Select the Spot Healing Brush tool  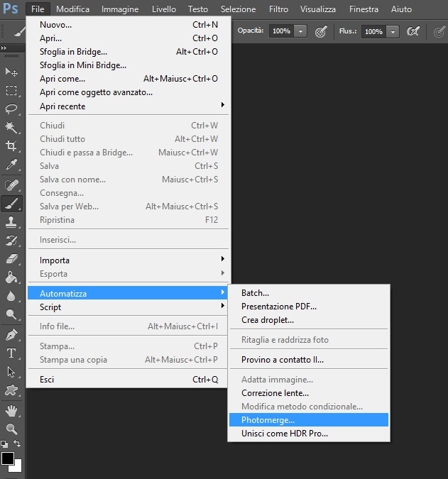click(x=11, y=185)
